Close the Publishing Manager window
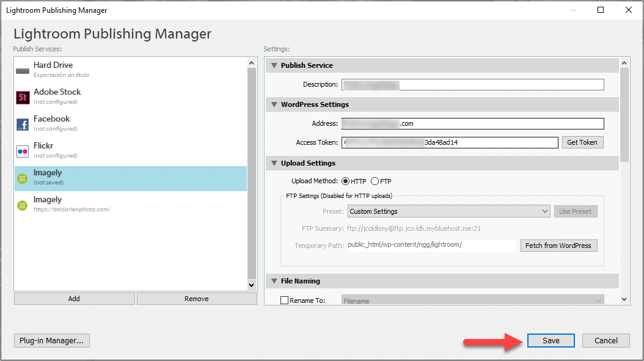 [628, 10]
